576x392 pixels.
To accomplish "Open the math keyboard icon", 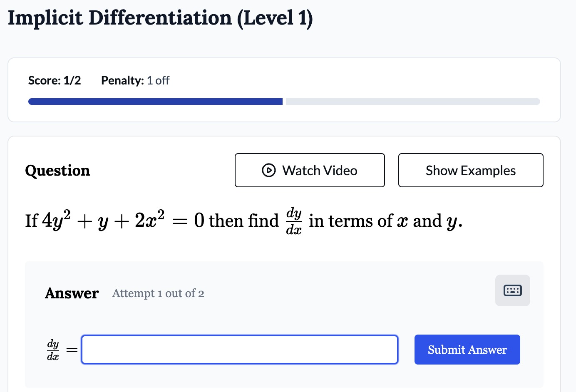I will pyautogui.click(x=512, y=290).
